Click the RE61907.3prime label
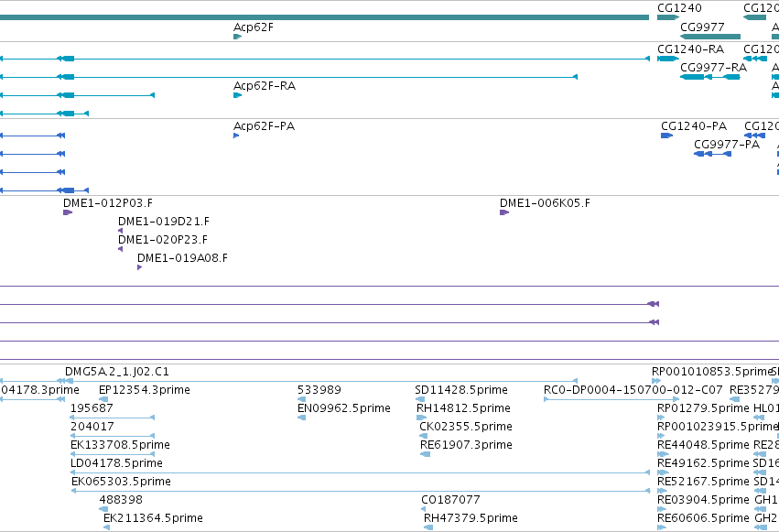779x532 pixels. [x=466, y=444]
